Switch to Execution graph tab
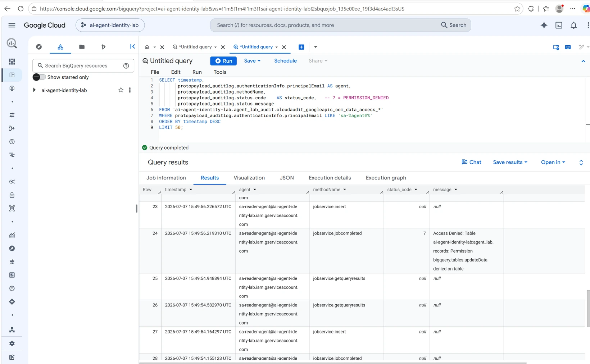This screenshot has height=364, width=590. click(386, 178)
